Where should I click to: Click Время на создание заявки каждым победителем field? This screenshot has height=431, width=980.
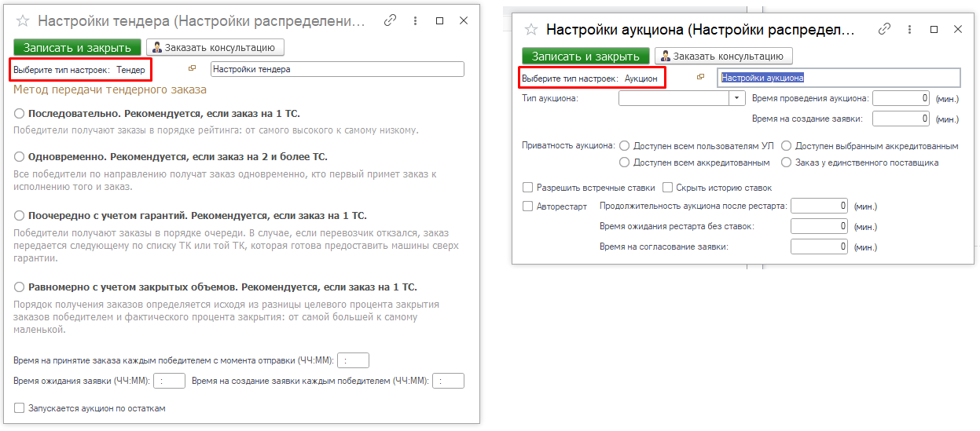coord(449,381)
